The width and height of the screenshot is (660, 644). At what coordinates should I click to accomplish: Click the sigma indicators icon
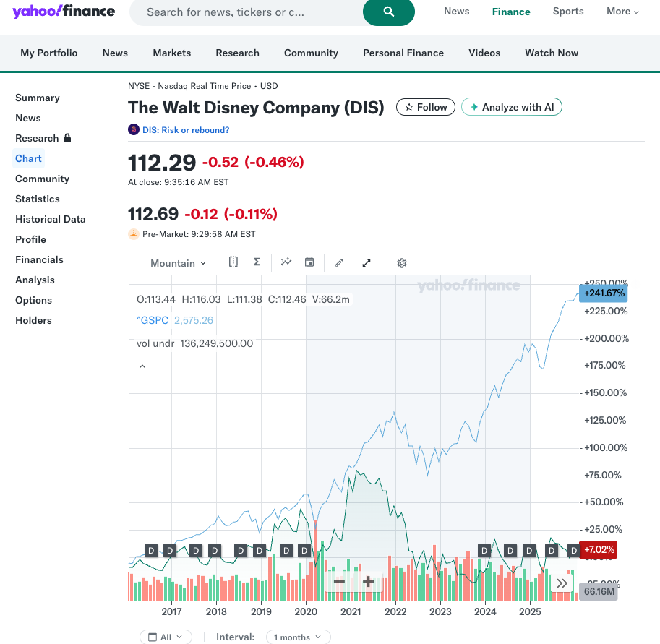[256, 262]
